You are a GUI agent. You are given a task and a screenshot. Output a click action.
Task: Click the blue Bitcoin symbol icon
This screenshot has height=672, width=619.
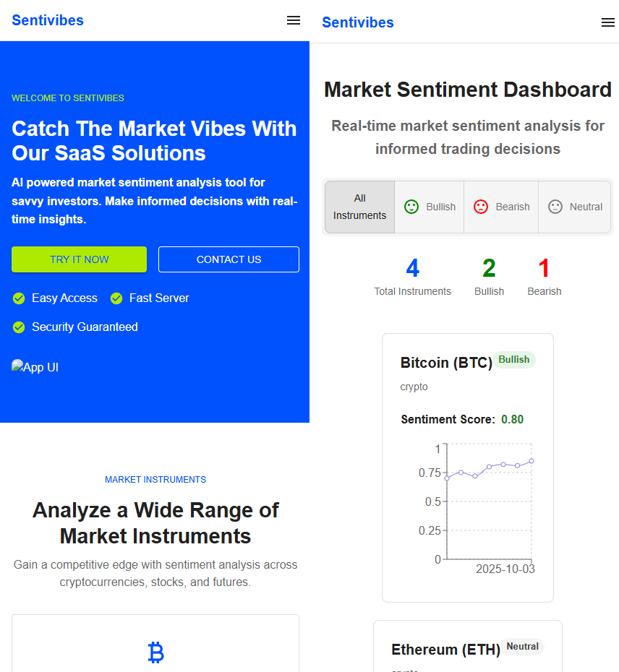click(x=155, y=652)
